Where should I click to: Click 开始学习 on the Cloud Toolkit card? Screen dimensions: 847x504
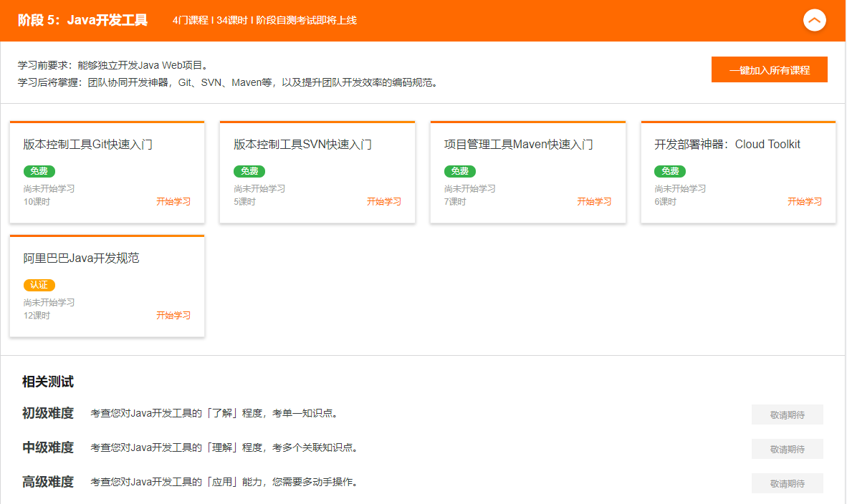(805, 201)
